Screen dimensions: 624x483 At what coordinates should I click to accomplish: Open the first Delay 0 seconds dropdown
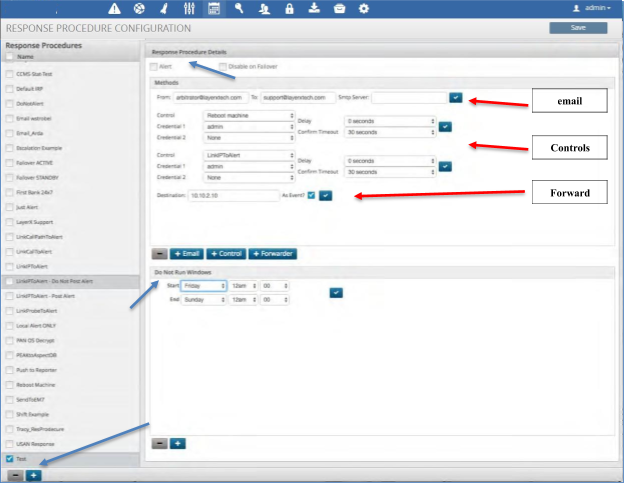tap(390, 121)
